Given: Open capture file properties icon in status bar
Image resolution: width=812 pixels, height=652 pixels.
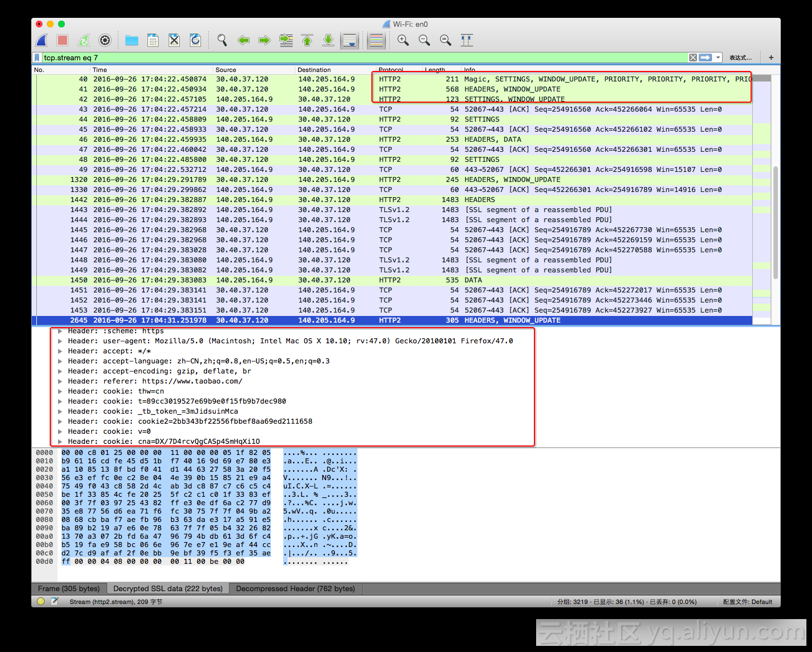Looking at the screenshot, I should [x=55, y=601].
